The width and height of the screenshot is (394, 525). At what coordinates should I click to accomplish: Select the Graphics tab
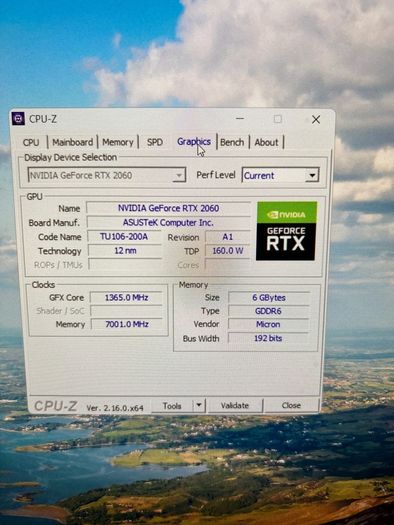click(x=194, y=142)
